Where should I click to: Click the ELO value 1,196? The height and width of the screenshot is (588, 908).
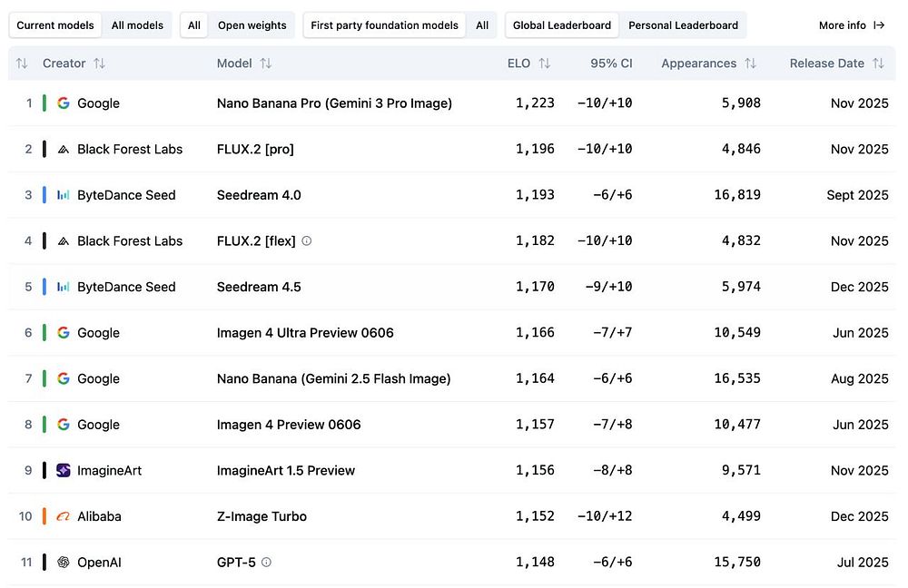535,149
